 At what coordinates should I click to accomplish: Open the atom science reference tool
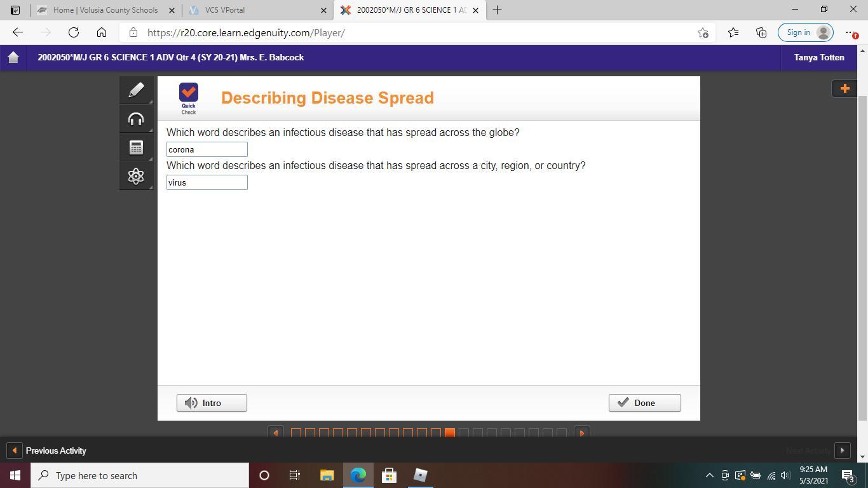pos(136,176)
